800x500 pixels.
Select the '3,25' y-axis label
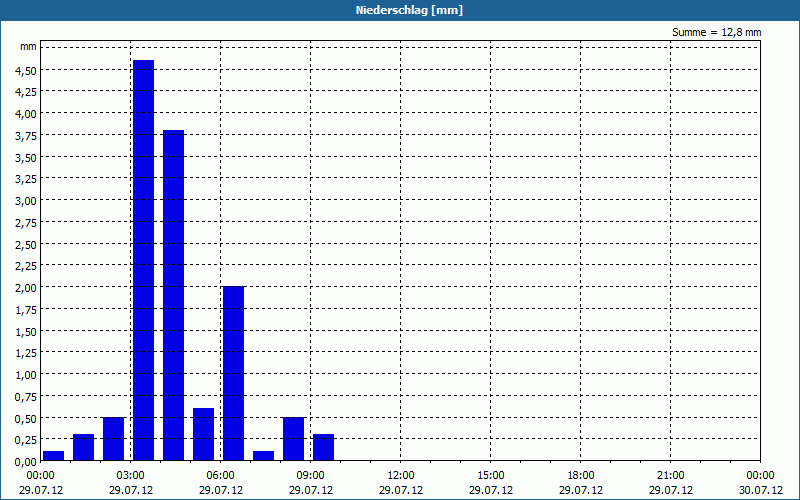(x=26, y=179)
